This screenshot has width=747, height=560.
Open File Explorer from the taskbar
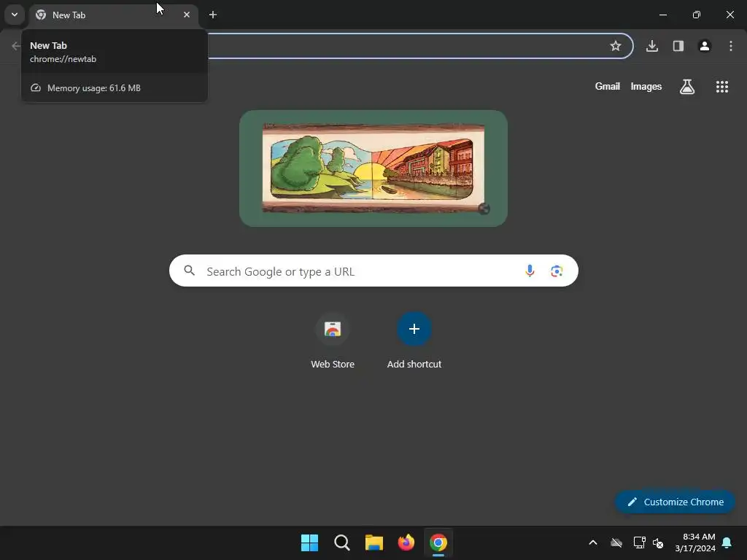[x=374, y=542]
